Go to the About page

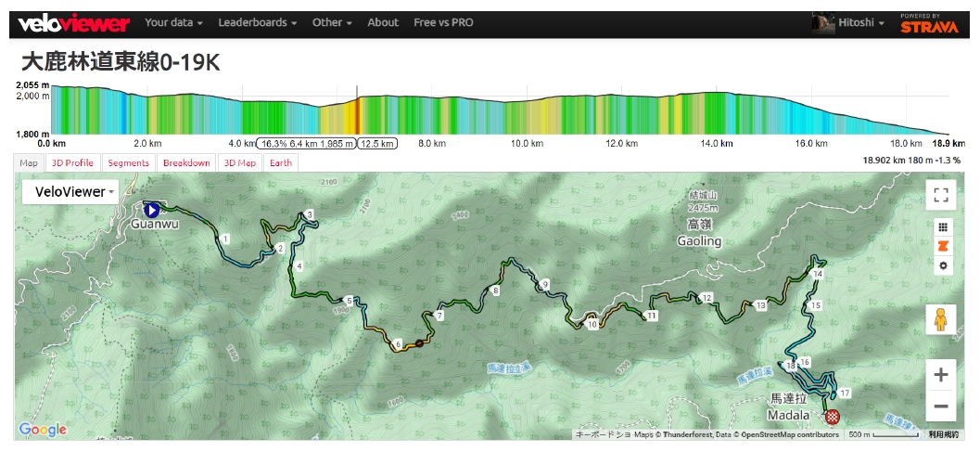[383, 23]
